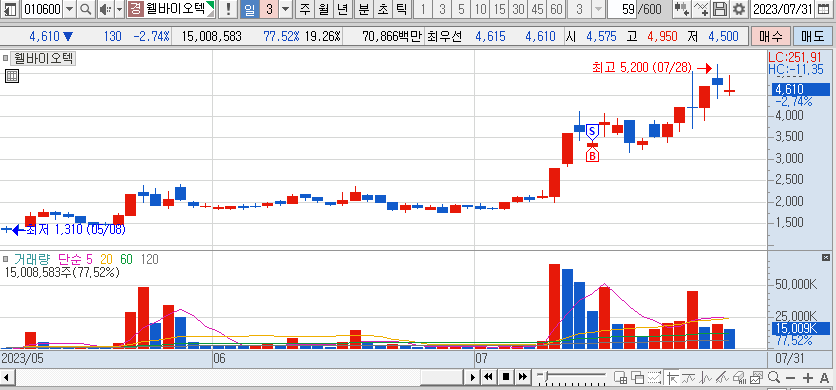836x390 pixels.
Task: Click the candlestick add-chart icon
Action: click(x=681, y=9)
